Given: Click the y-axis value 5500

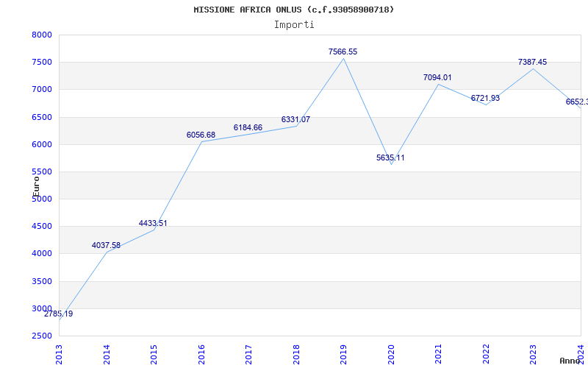Looking at the screenshot, I should [42, 172].
